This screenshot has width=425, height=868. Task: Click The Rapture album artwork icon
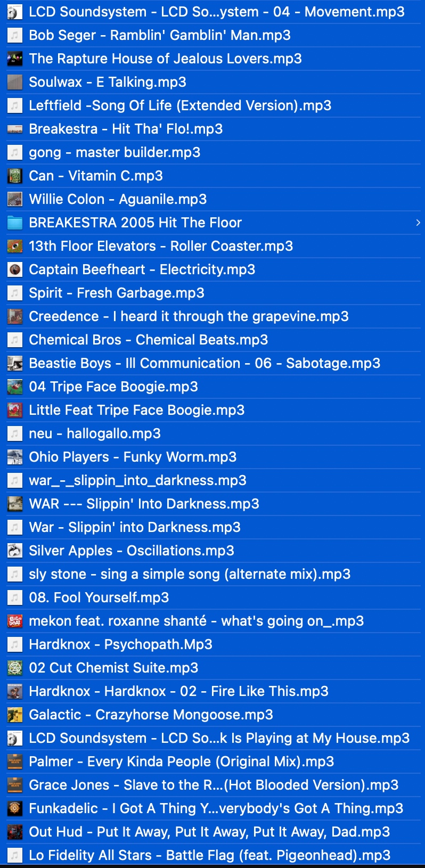pyautogui.click(x=15, y=59)
